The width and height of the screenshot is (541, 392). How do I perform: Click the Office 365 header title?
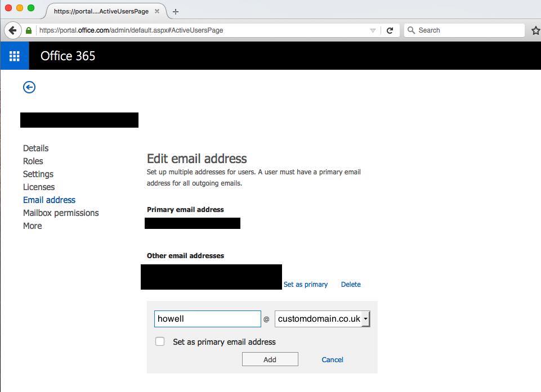click(68, 56)
